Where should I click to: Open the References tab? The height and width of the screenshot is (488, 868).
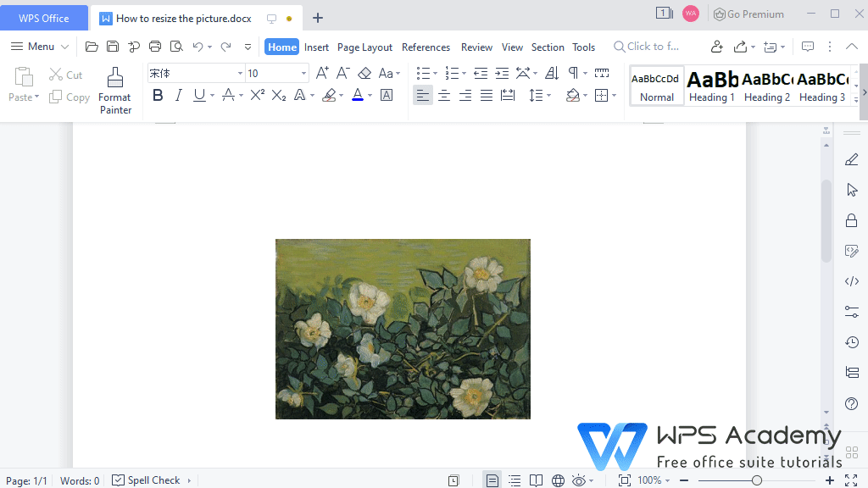pos(426,47)
